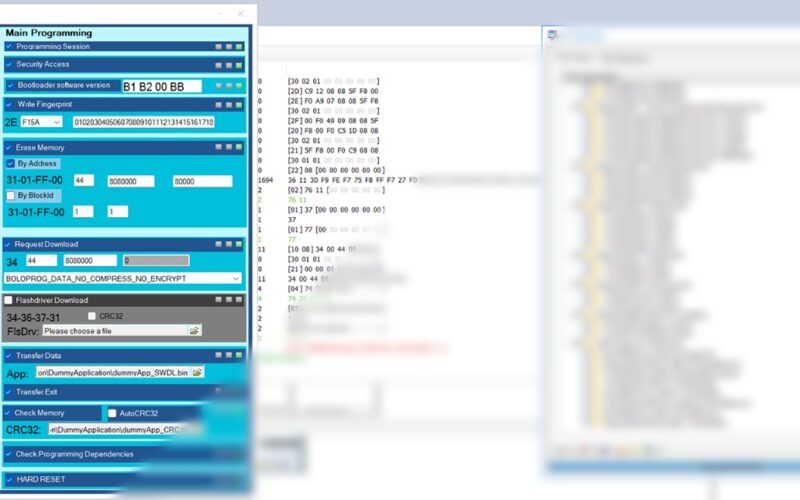Browse for the App transfer data file
Screen dimensions: 800x500
[x=197, y=372]
